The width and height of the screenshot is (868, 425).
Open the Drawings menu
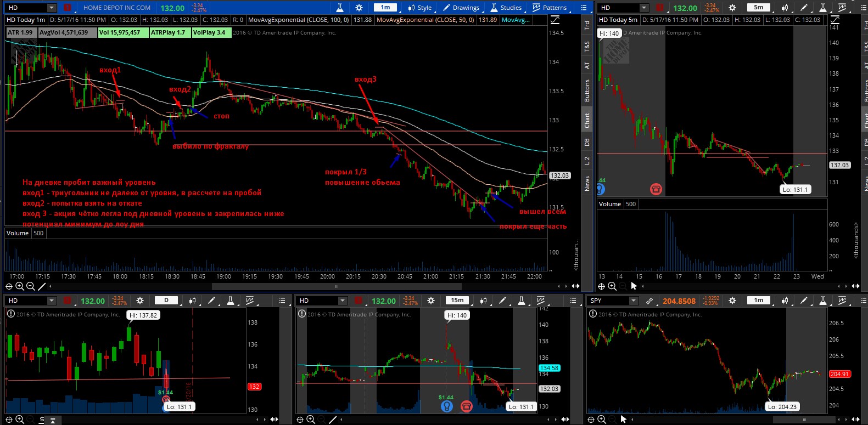point(462,8)
